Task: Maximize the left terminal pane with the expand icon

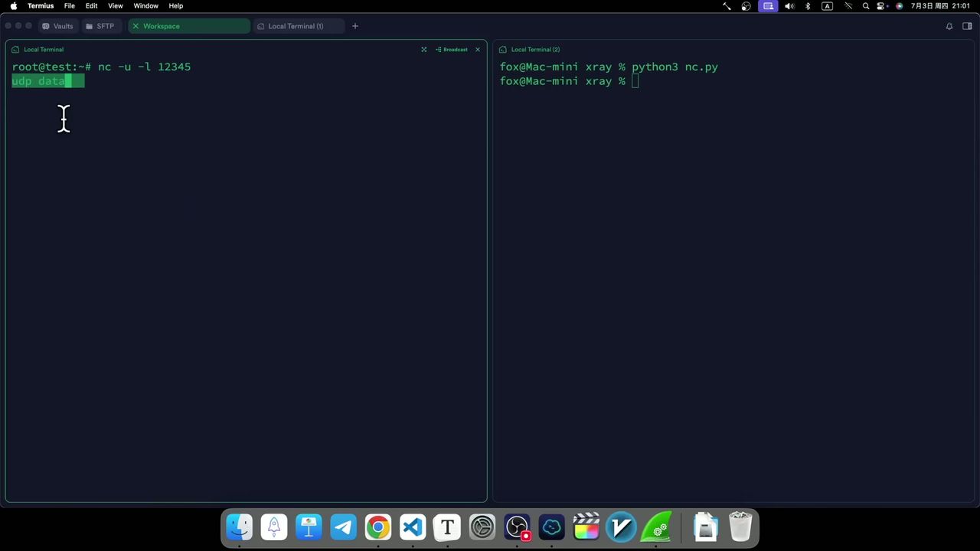Action: [423, 50]
